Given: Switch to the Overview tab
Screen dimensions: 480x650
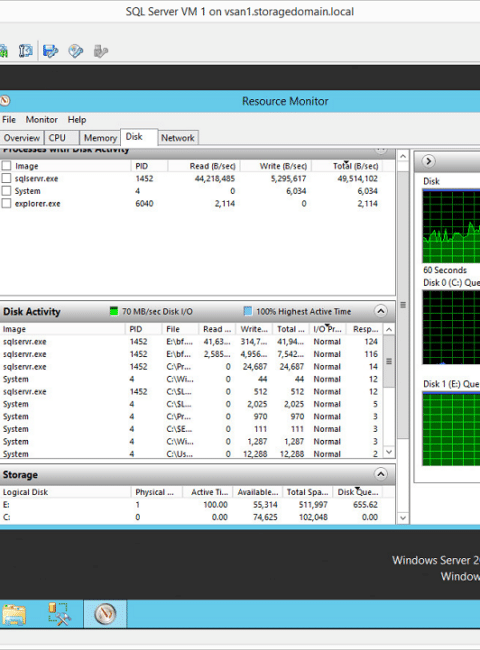Looking at the screenshot, I should point(22,138).
